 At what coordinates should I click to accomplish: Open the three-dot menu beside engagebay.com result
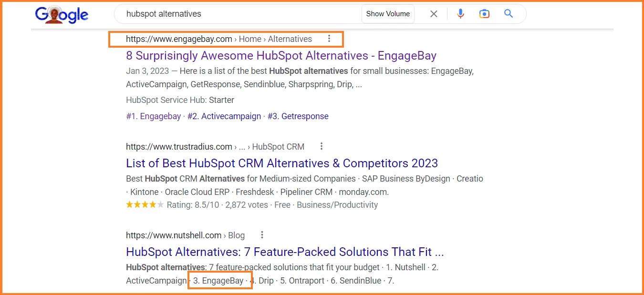329,39
